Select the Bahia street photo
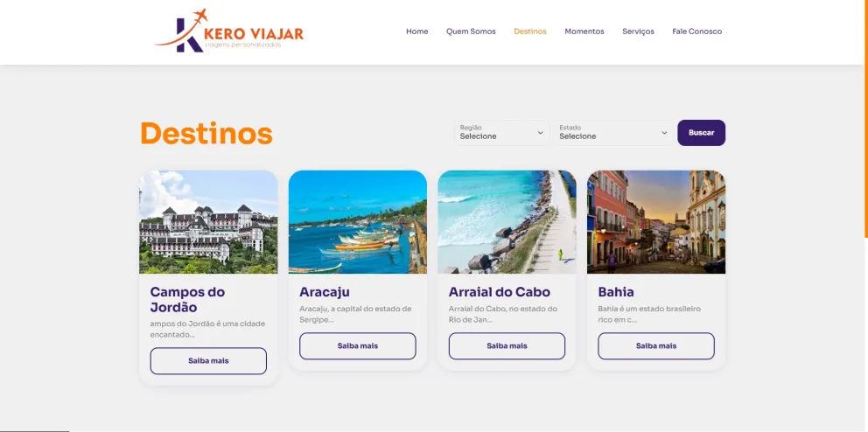 [656, 222]
